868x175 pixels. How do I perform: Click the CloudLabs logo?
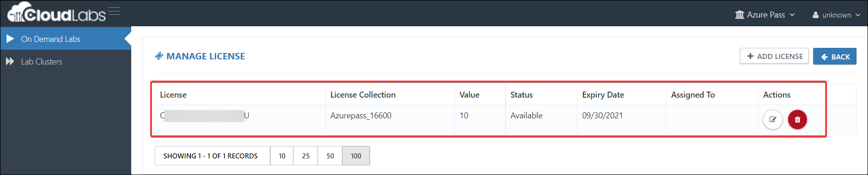tap(56, 12)
